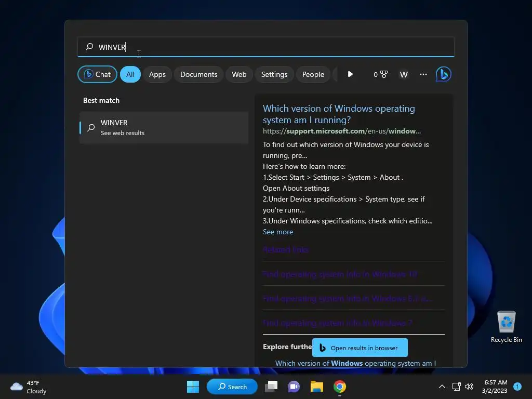The image size is (532, 399).
Task: Click the W account avatar
Action: (404, 74)
